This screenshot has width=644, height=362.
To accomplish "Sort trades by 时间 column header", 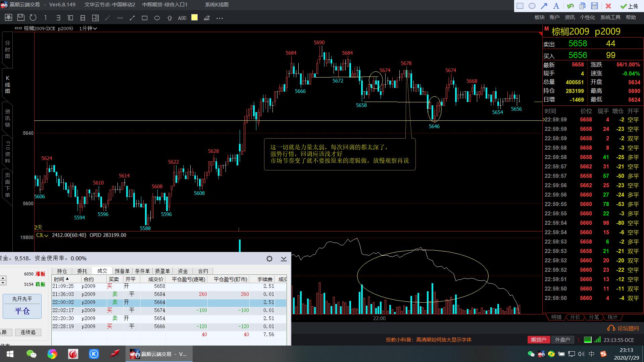I will [x=66, y=279].
